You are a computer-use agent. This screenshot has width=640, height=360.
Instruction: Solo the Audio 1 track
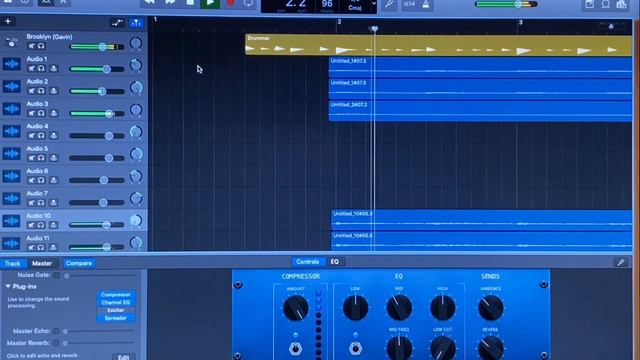click(41, 69)
